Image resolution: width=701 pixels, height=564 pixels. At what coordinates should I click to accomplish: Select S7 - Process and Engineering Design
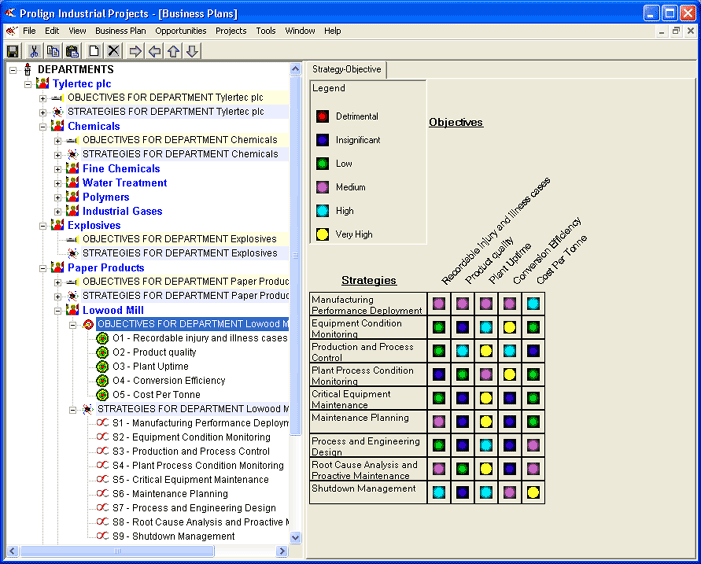tap(194, 508)
